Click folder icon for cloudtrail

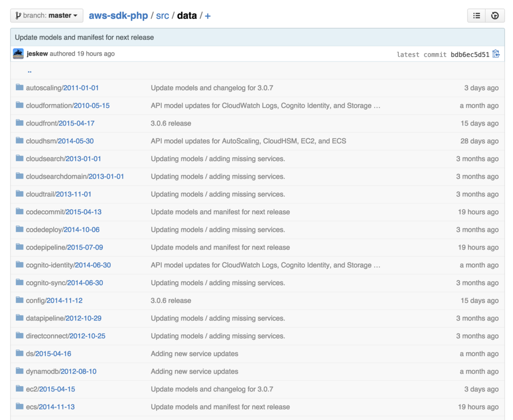[20, 194]
